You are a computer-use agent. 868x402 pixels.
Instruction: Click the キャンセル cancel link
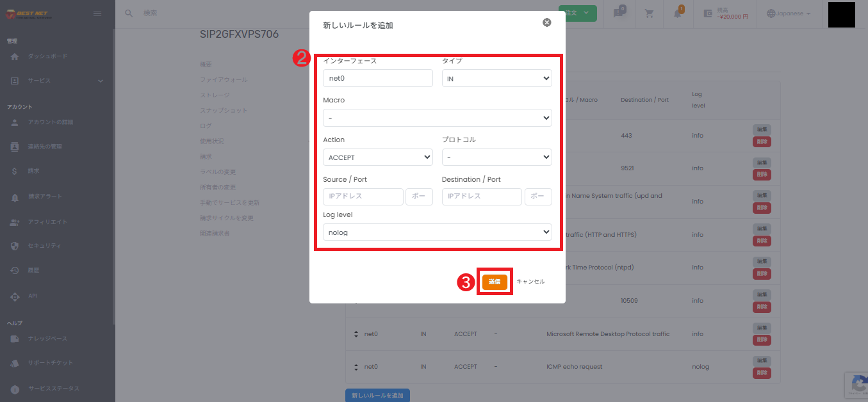coord(530,282)
